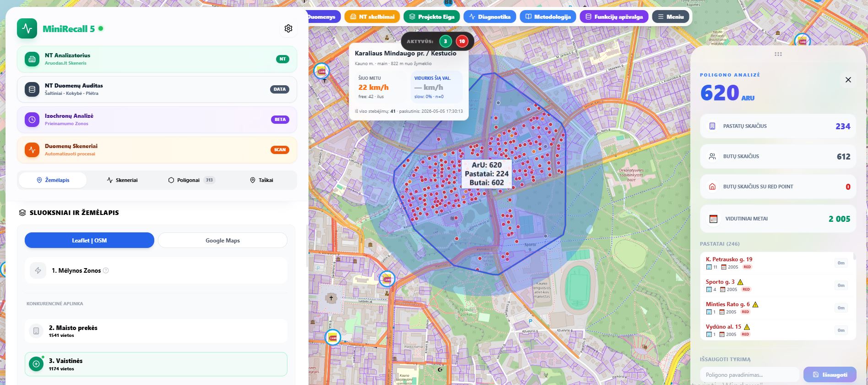Click the warning icon next to Sporto g. 3
The image size is (868, 385).
point(740,282)
